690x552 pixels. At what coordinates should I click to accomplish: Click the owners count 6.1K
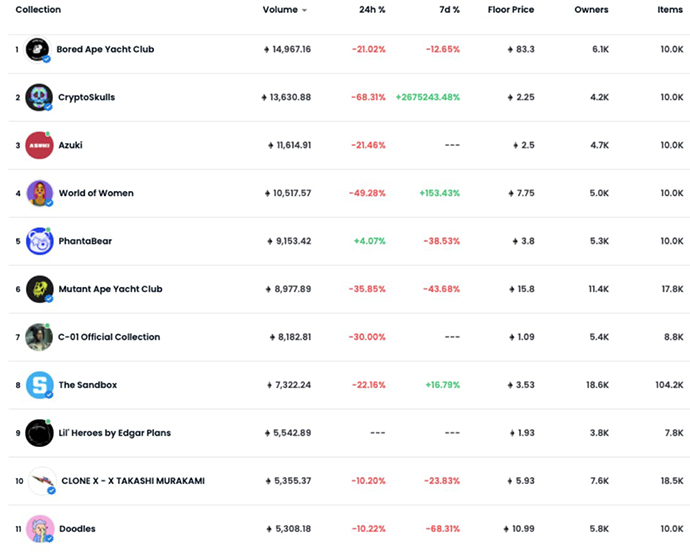point(601,49)
